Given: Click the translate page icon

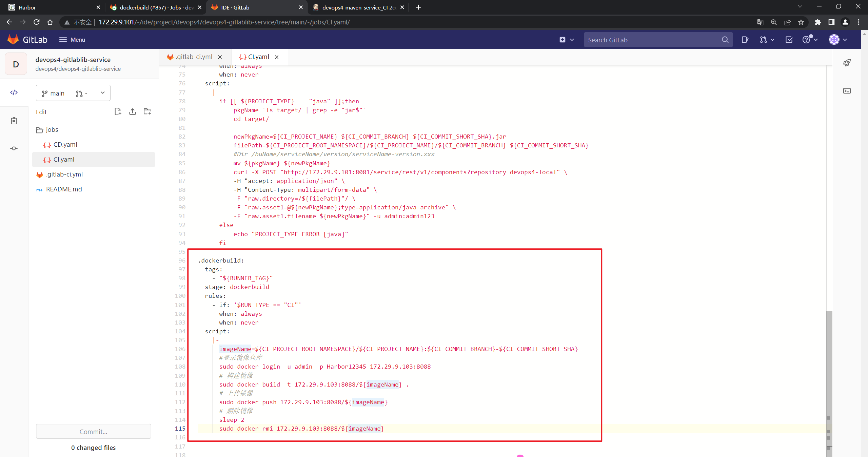Looking at the screenshot, I should point(760,22).
